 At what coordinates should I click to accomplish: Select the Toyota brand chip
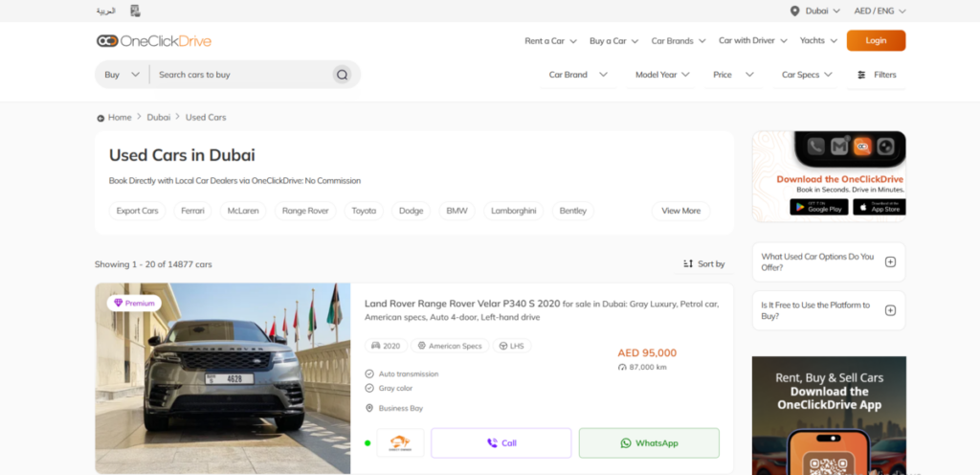click(364, 211)
